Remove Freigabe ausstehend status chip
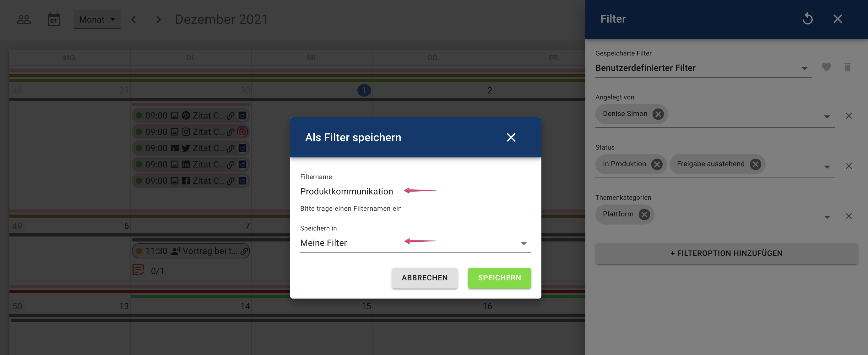The image size is (868, 355). 756,164
